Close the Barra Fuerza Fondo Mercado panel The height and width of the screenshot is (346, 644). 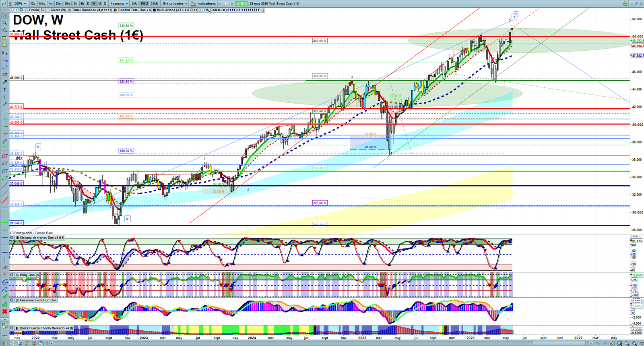pos(12,328)
